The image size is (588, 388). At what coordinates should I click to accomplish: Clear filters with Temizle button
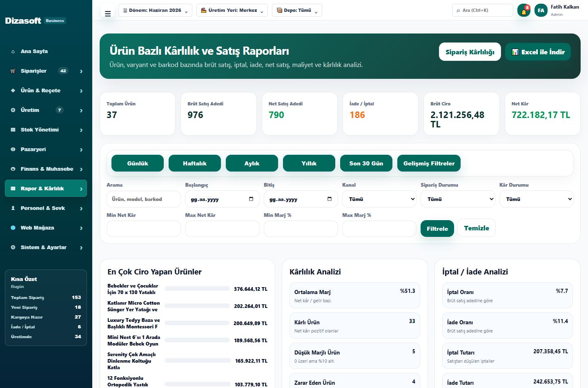477,228
